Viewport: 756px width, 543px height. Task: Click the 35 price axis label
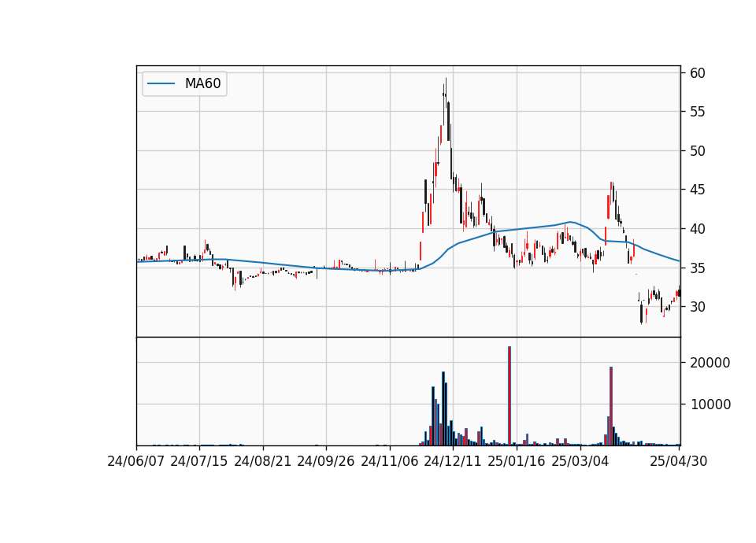(697, 268)
